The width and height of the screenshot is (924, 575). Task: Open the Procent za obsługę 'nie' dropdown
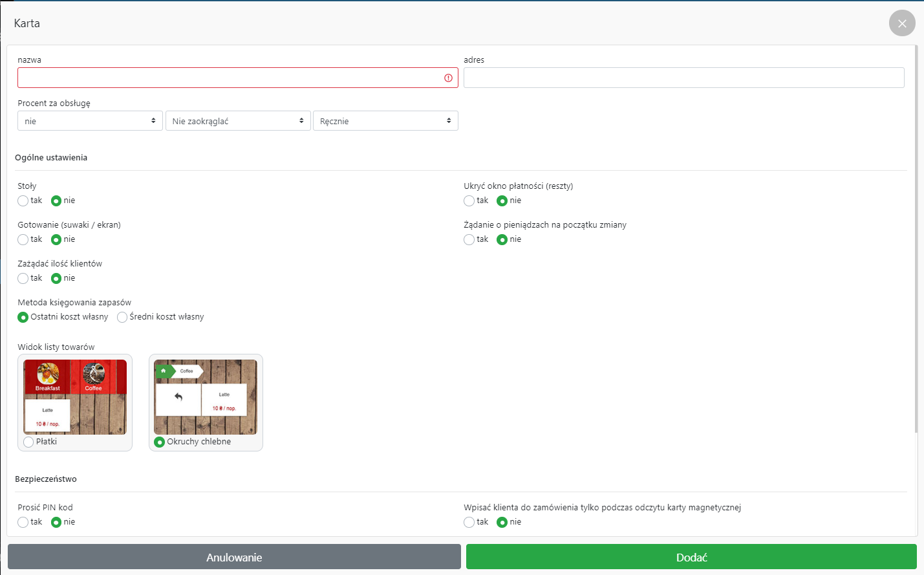click(89, 121)
